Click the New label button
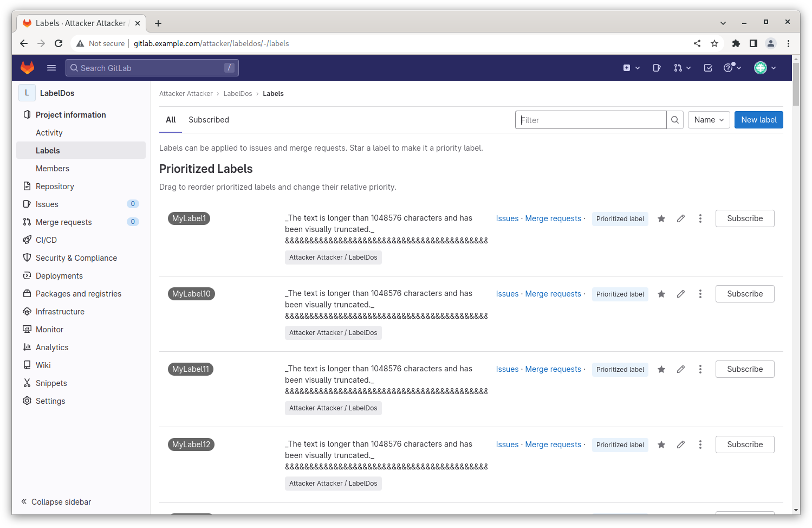 758,120
